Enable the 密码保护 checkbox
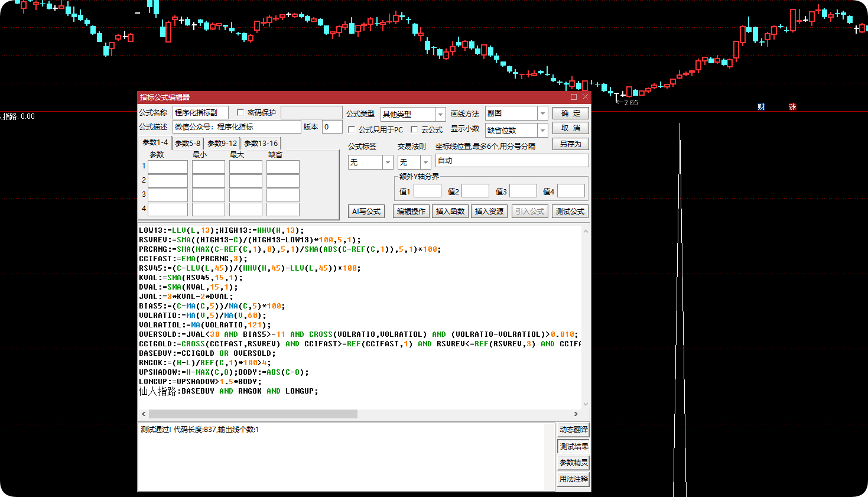The image size is (868, 497). coord(240,112)
